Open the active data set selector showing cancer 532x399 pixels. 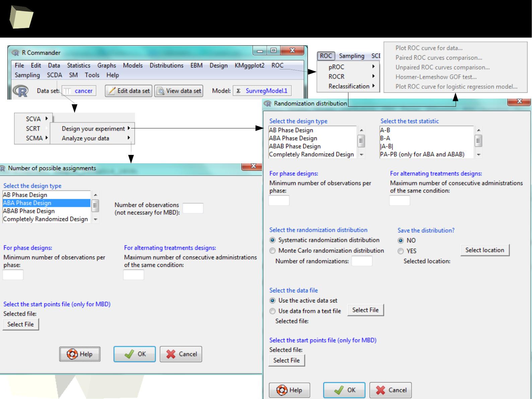pos(79,91)
